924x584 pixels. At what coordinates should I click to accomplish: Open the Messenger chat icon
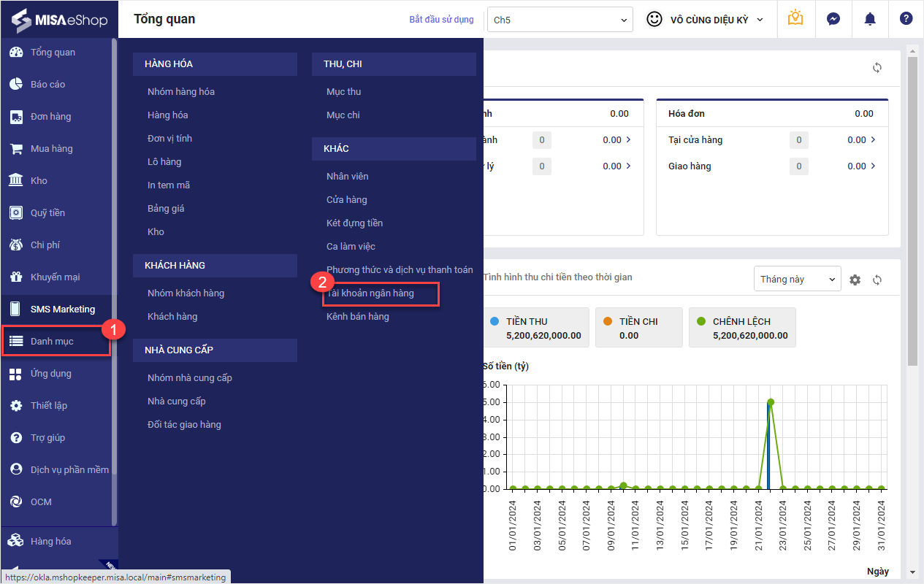click(833, 20)
